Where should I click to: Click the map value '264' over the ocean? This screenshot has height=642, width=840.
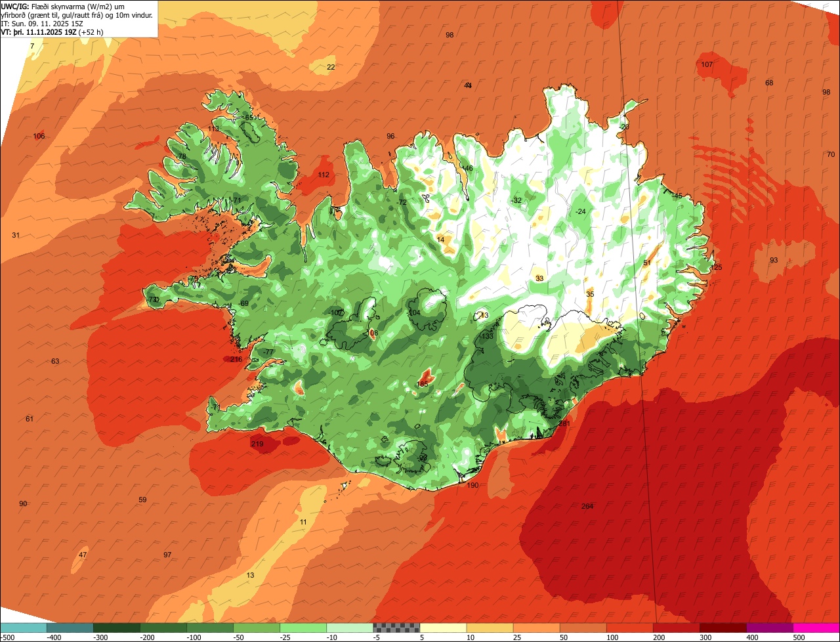(x=587, y=506)
